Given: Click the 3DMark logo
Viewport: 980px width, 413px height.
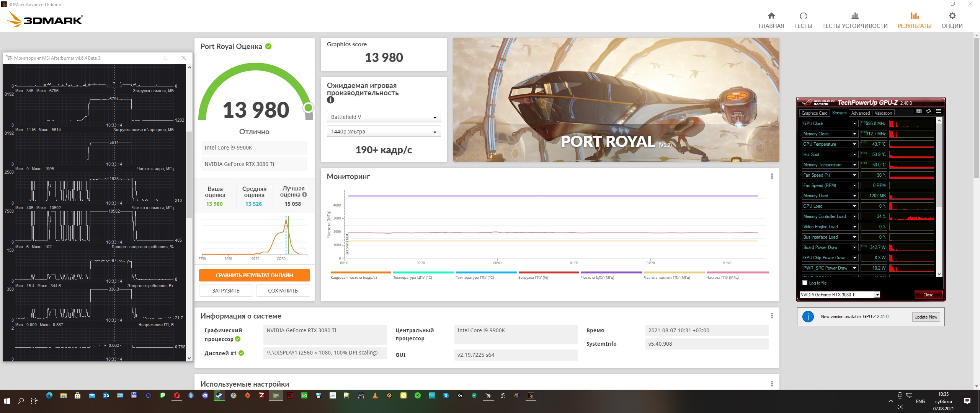Looking at the screenshot, I should point(45,19).
